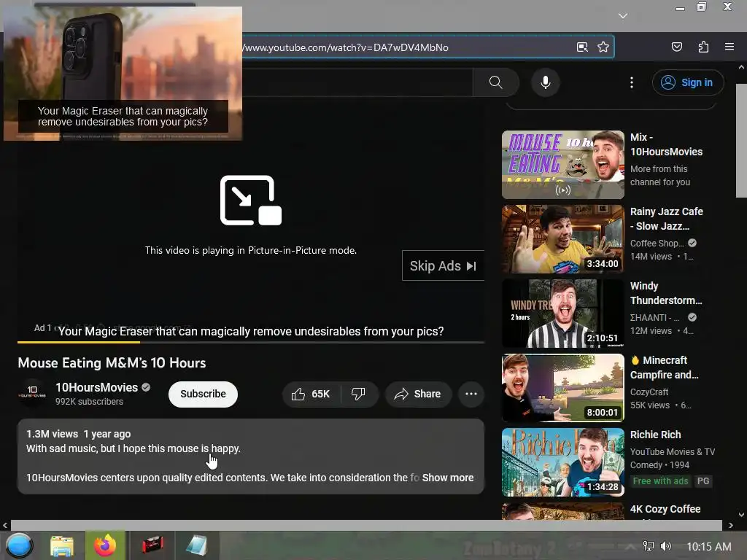Click Mix - 10HoursMovies title
The image size is (747, 560).
pyautogui.click(x=666, y=144)
